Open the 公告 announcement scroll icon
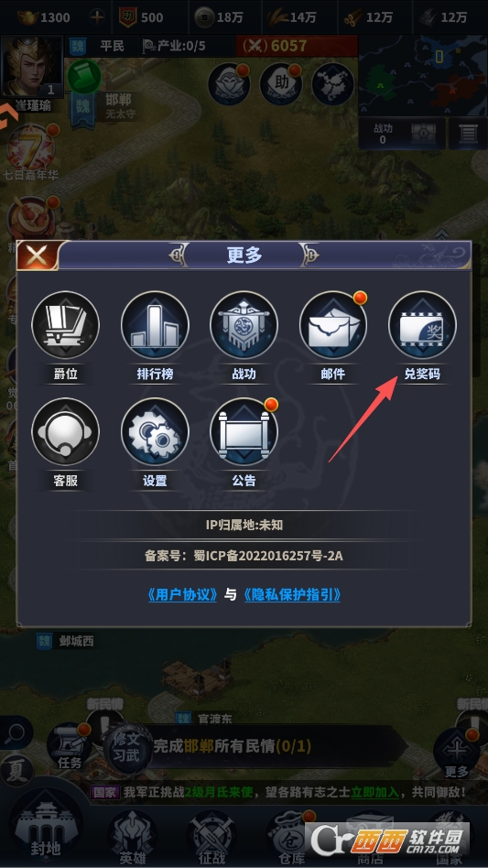 click(244, 432)
